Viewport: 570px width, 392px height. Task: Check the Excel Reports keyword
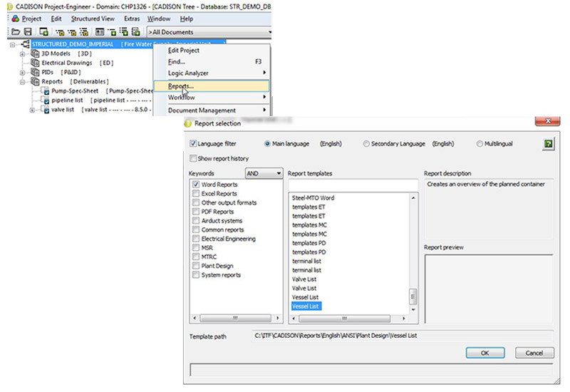196,193
